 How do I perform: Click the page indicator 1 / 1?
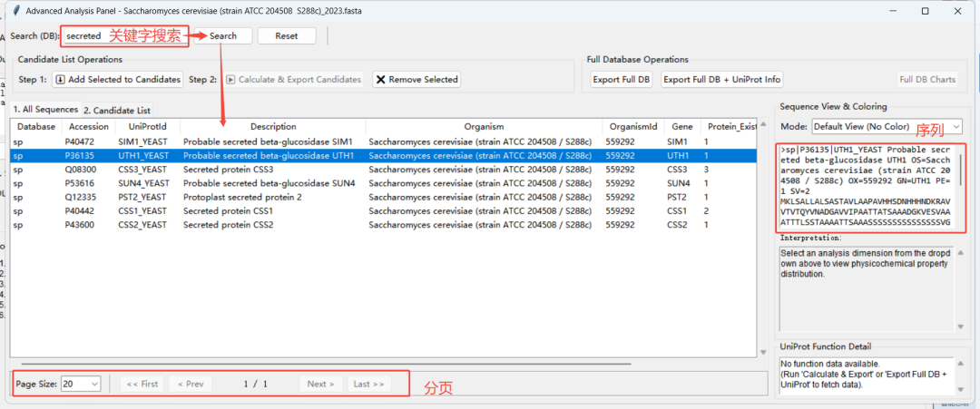tap(256, 384)
